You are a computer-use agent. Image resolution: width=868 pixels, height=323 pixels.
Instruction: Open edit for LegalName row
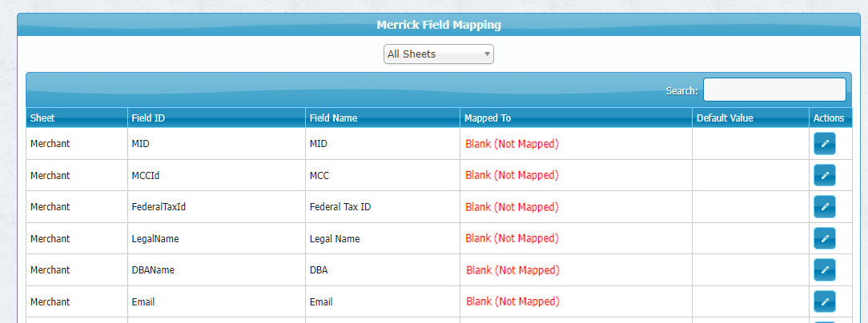(x=824, y=238)
